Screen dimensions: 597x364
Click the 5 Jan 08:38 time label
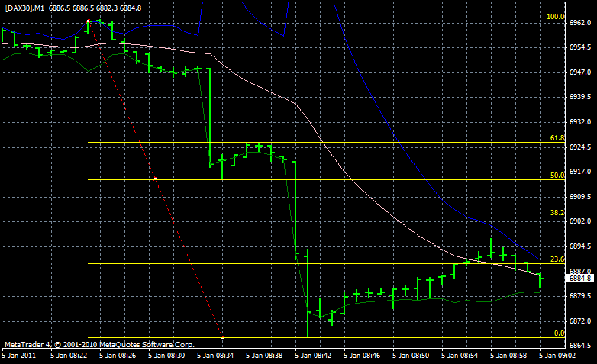pos(264,356)
